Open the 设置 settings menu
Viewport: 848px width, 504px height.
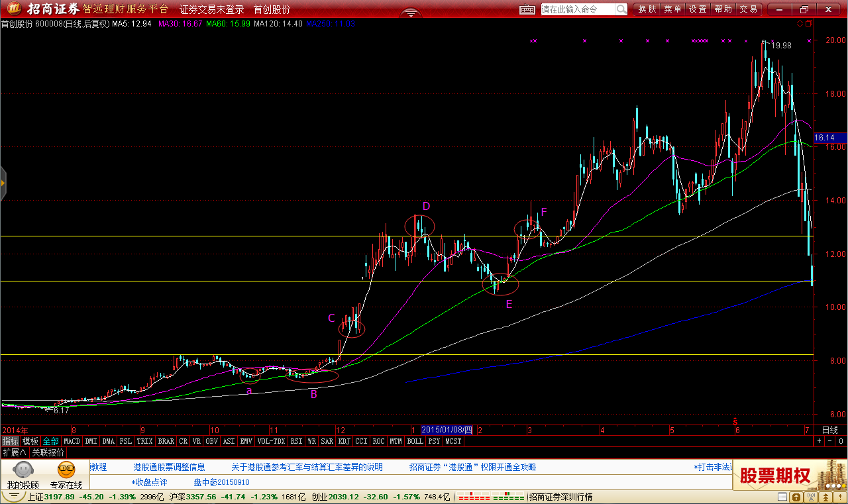(x=698, y=9)
